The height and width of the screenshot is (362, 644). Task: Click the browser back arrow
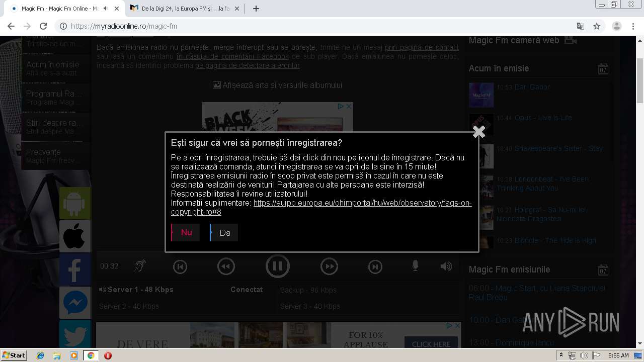(11, 26)
